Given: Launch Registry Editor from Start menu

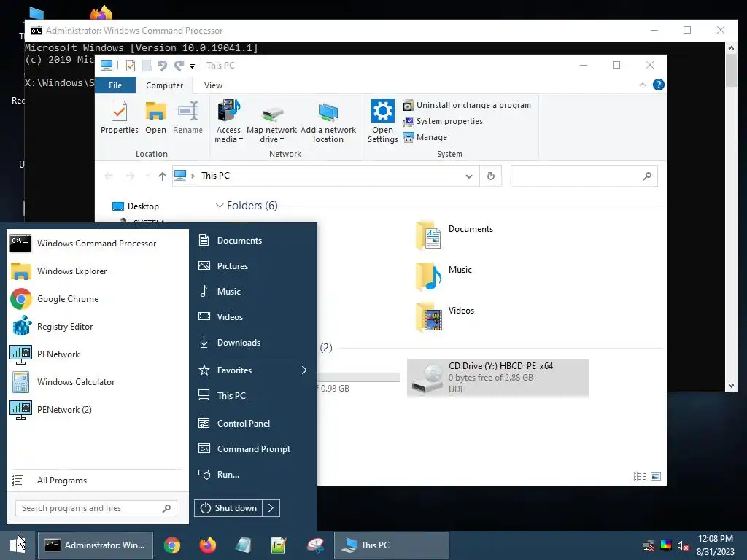Looking at the screenshot, I should click(x=97, y=327).
